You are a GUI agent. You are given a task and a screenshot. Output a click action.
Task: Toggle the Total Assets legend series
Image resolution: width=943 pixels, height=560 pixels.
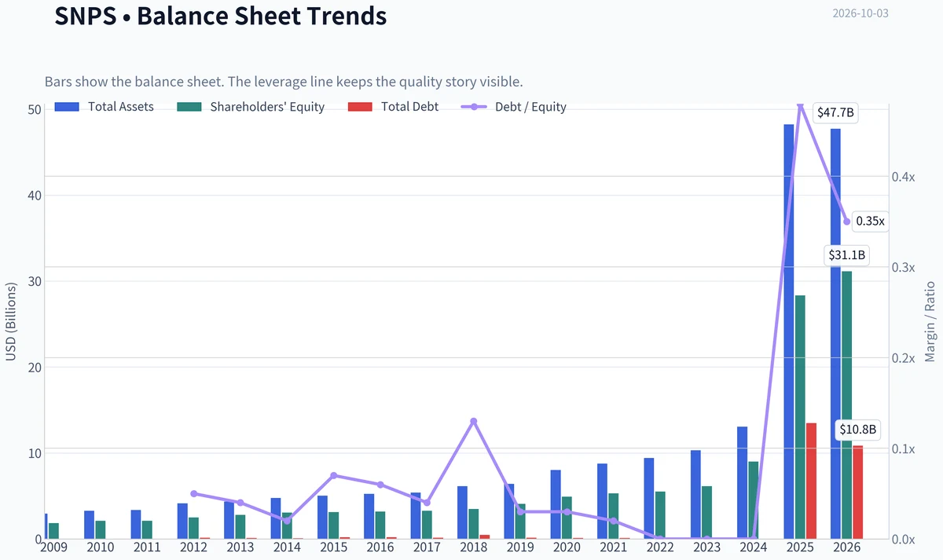click(x=105, y=107)
